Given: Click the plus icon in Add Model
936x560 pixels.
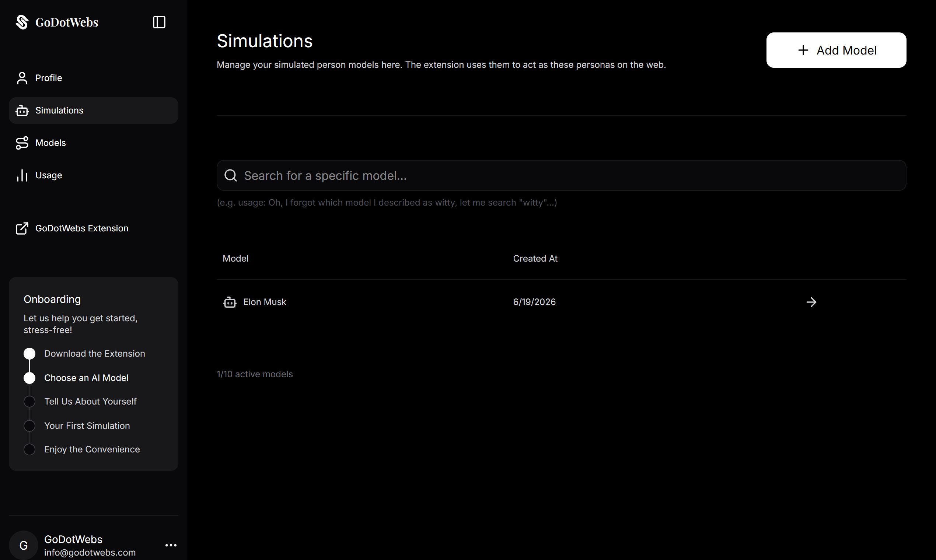Looking at the screenshot, I should point(803,50).
